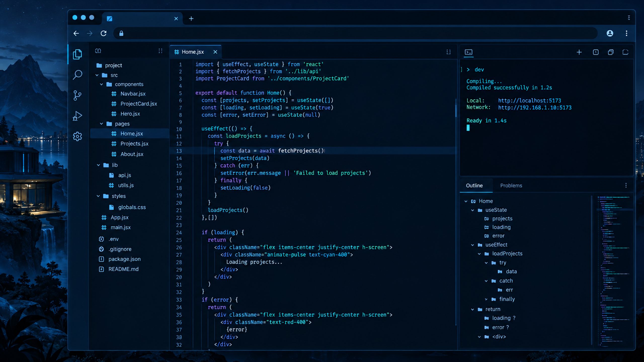Open the Run and Debug icon
The height and width of the screenshot is (362, 644).
pos(77,116)
